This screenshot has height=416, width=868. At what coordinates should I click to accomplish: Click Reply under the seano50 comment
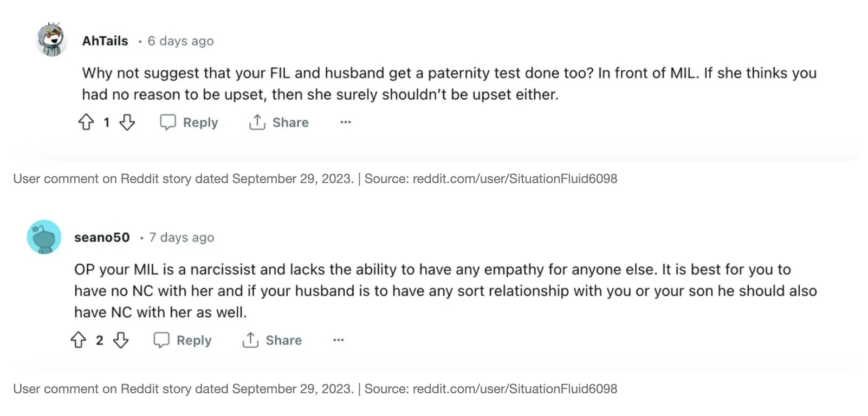click(183, 340)
